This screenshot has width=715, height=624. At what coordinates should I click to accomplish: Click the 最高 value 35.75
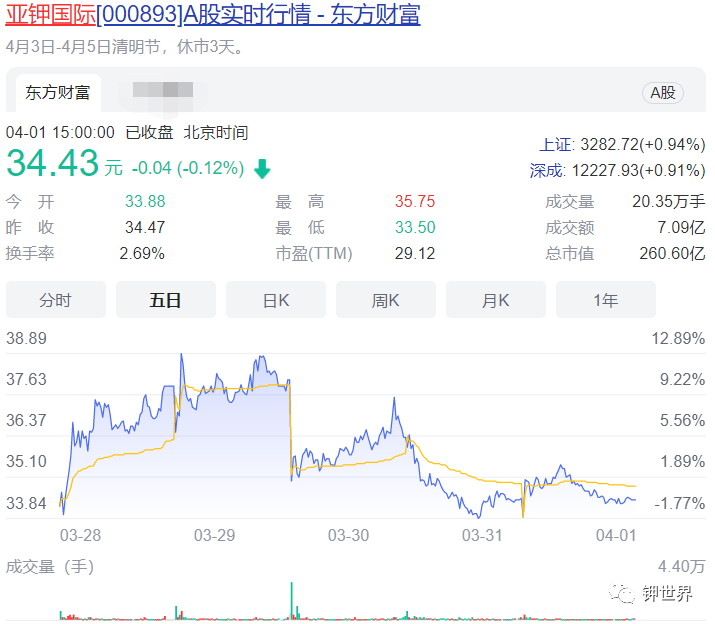[415, 201]
